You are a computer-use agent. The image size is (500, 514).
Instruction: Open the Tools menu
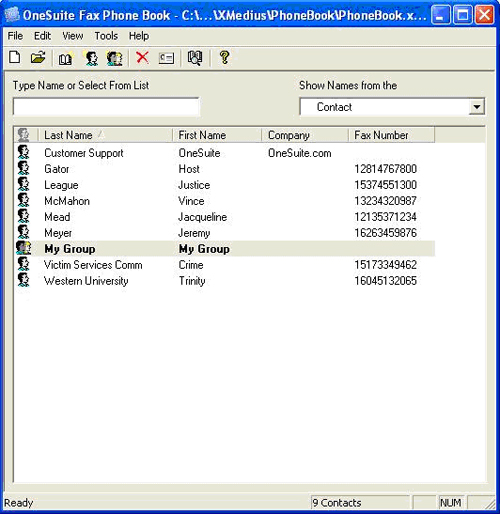click(106, 36)
